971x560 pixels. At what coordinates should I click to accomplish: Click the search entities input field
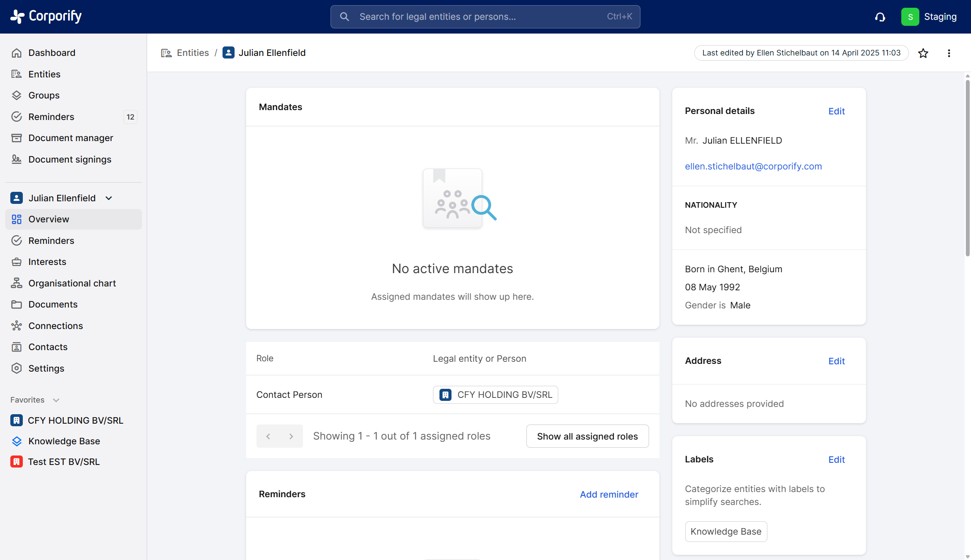tap(485, 17)
